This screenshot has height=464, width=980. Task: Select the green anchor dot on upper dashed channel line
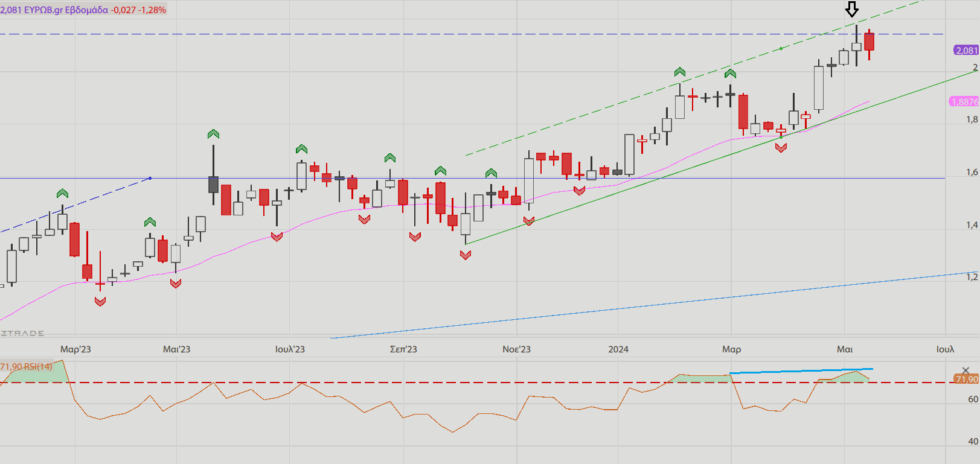coord(781,48)
